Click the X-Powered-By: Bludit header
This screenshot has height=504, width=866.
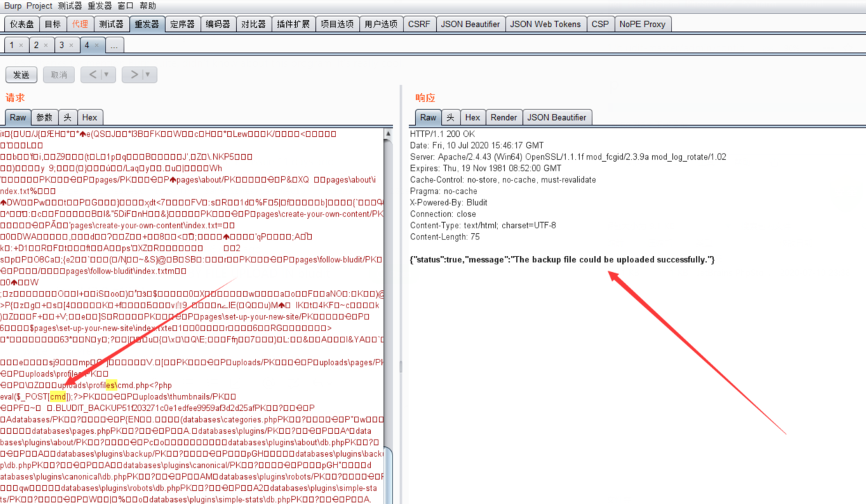(449, 202)
